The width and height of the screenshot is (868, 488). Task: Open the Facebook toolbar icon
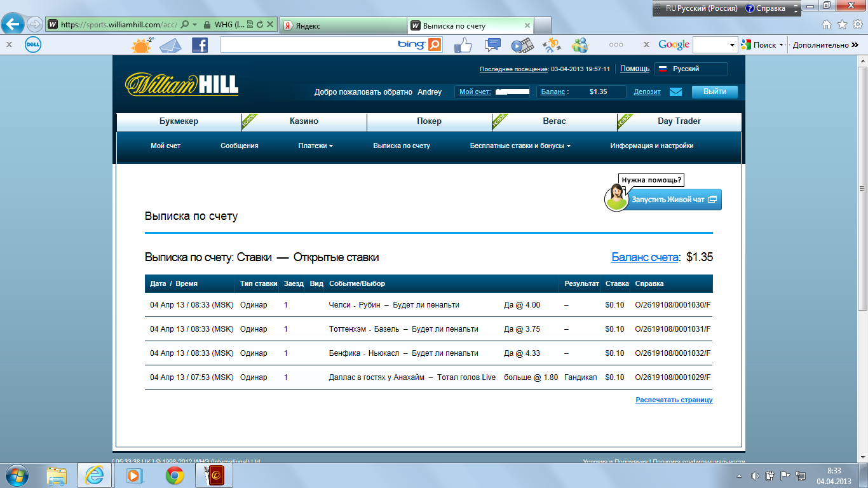200,45
